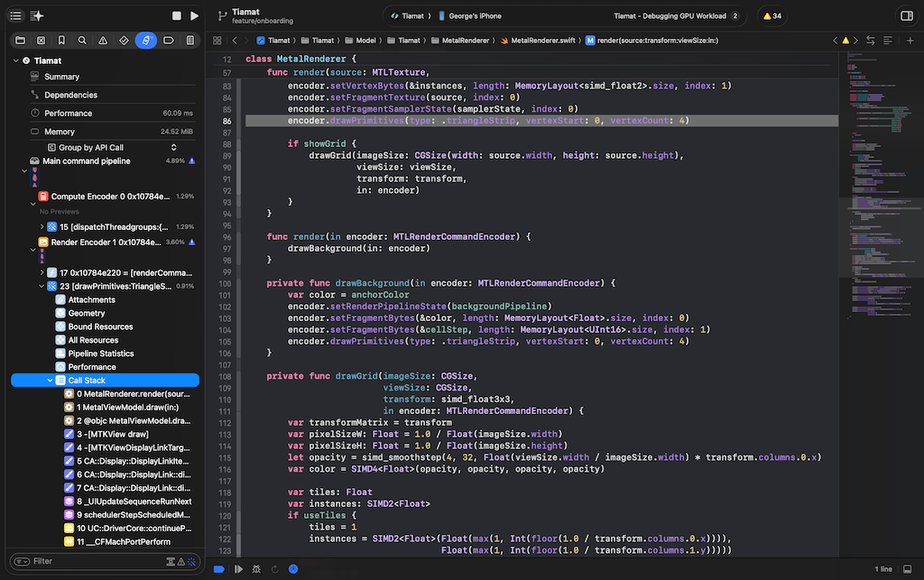Toggle the navigator sidebar visibility
924x580 pixels.
(15, 16)
